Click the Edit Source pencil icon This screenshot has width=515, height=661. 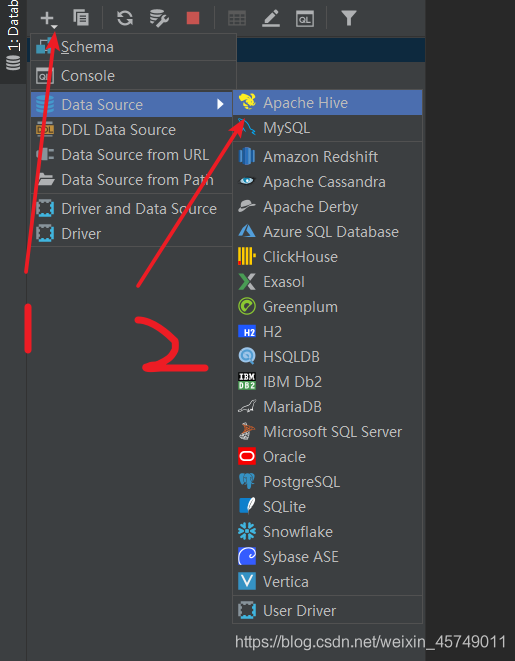click(271, 19)
